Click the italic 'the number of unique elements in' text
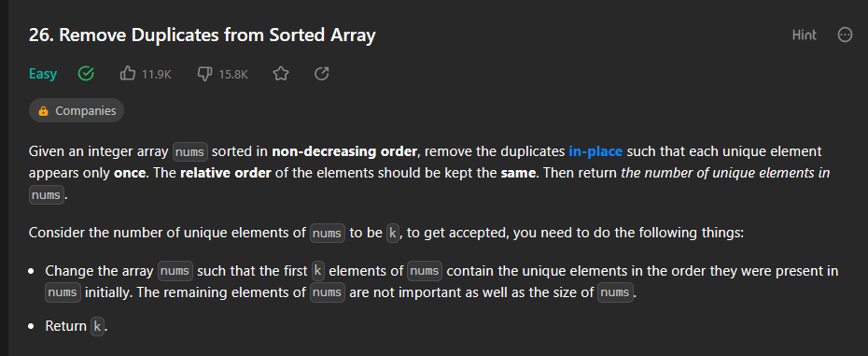The width and height of the screenshot is (868, 356). 726,173
